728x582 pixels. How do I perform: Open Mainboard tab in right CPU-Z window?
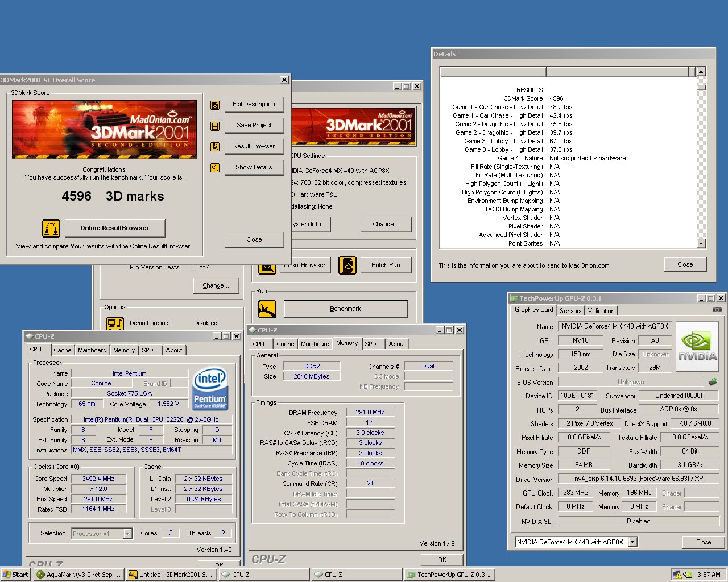click(315, 344)
